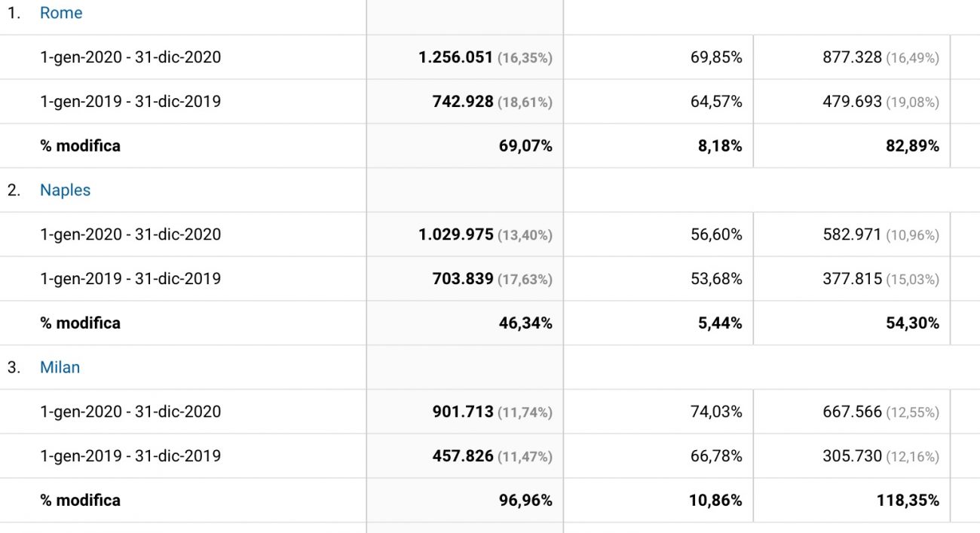Click Milan's 901.713 value cell
The height and width of the screenshot is (533, 980).
tap(463, 412)
